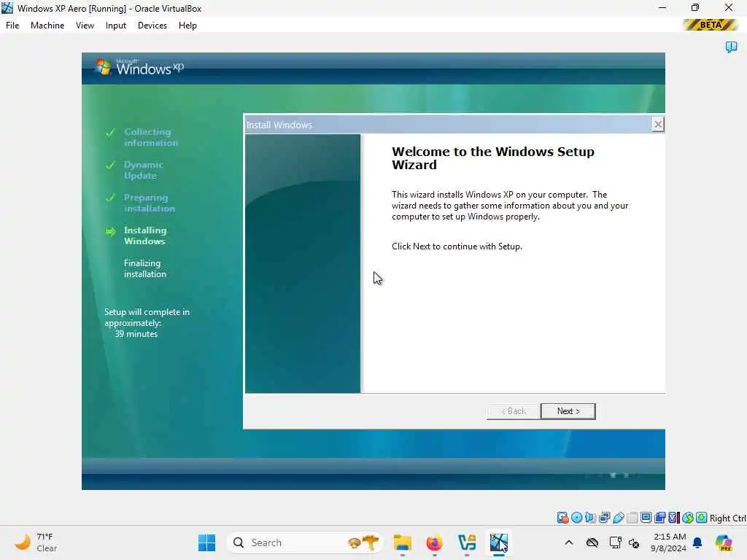Click the taskbar Search box

point(305,542)
